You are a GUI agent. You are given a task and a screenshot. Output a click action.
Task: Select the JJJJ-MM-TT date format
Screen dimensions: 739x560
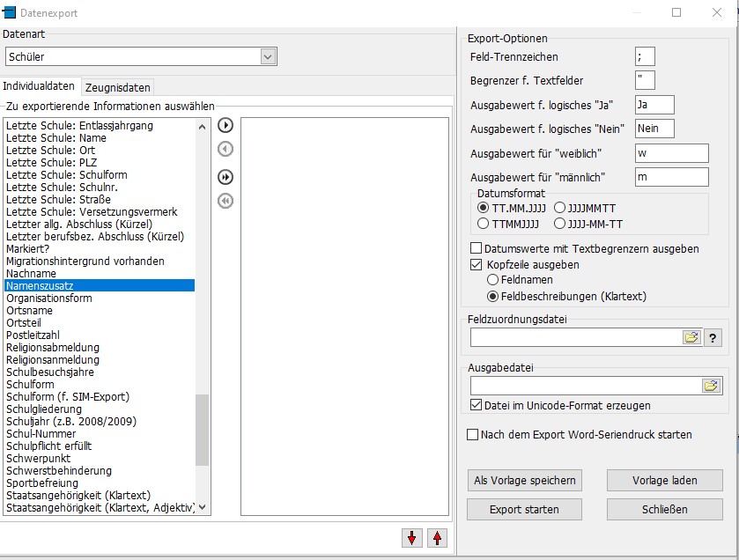click(561, 224)
